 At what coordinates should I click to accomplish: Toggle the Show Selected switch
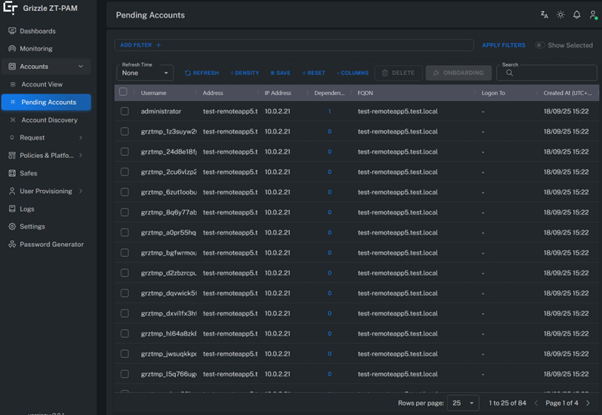[539, 45]
